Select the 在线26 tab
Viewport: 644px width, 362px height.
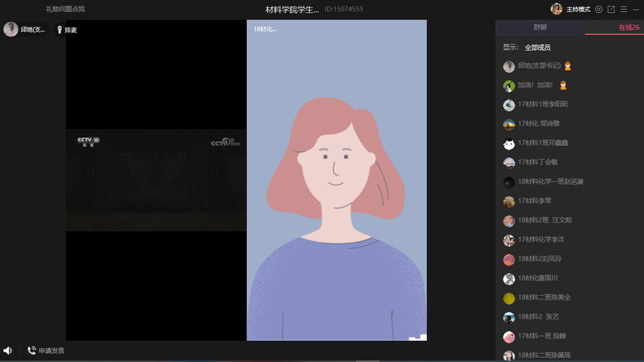[x=629, y=27]
